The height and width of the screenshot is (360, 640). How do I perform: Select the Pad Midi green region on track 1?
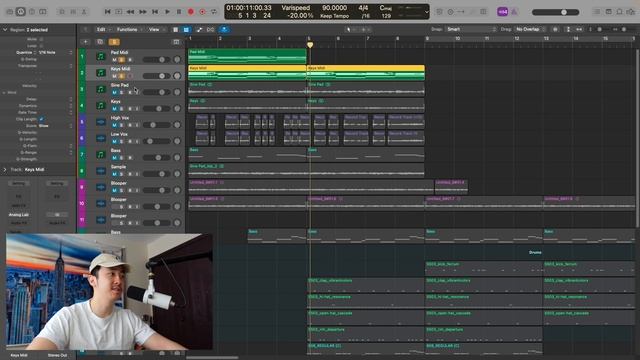(247, 56)
